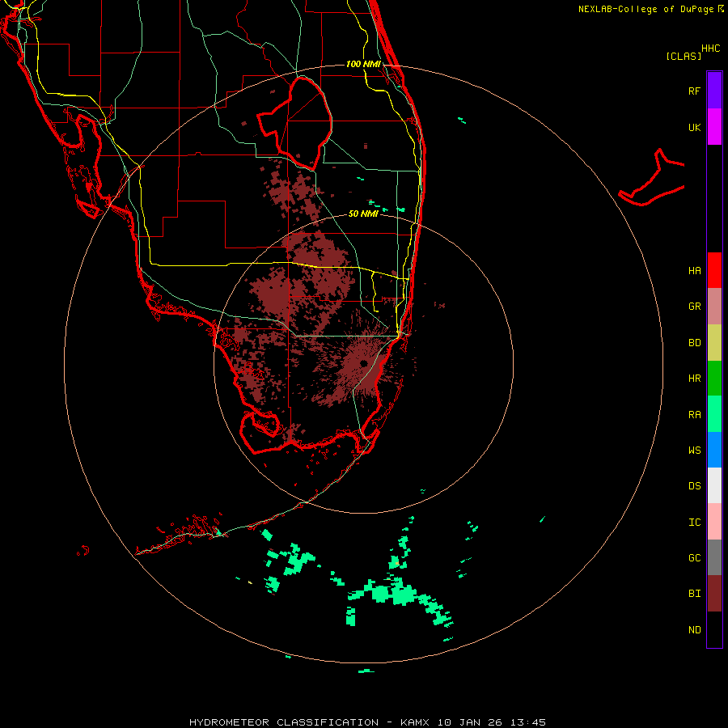728x728 pixels.
Task: Click the 13:45 time stamp
Action: coord(528,722)
